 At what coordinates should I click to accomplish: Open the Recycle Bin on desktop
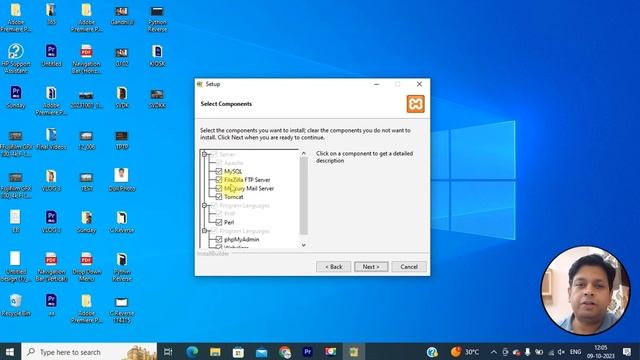click(x=16, y=305)
